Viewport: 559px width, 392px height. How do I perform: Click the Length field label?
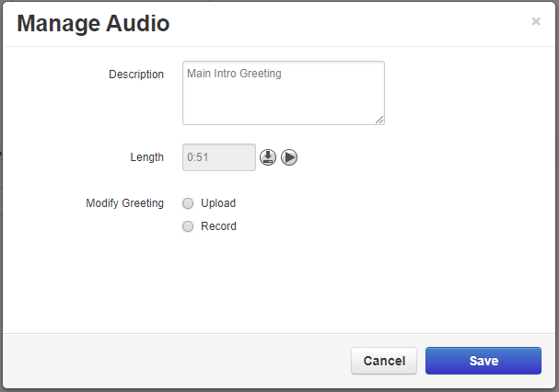(147, 157)
